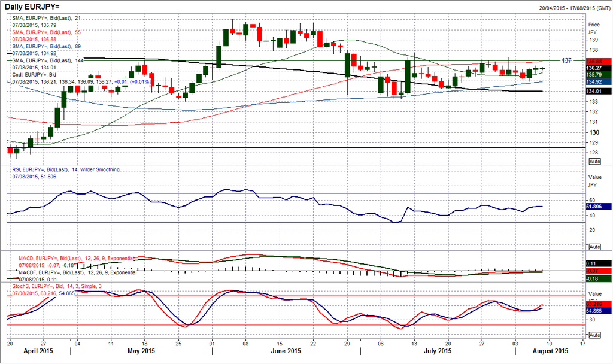Viewport: 613px width, 364px height.
Task: Select the SMA 144 legend entry
Action: 48,60
